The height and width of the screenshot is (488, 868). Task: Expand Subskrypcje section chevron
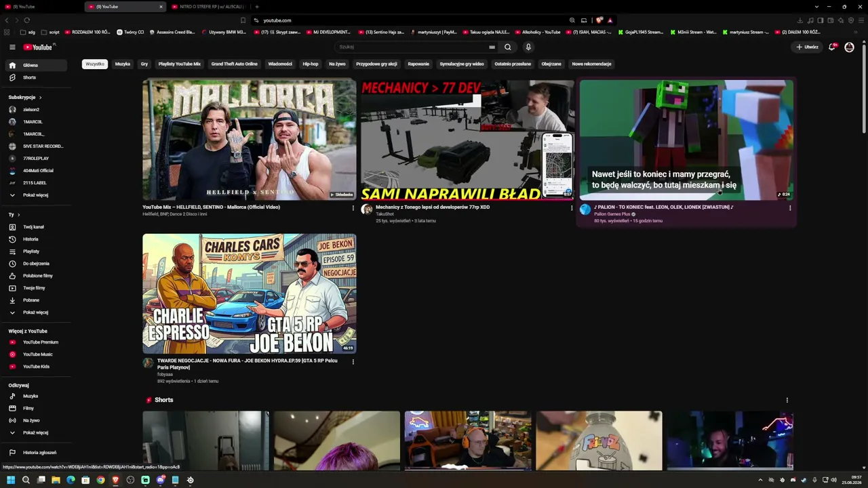[x=40, y=98]
